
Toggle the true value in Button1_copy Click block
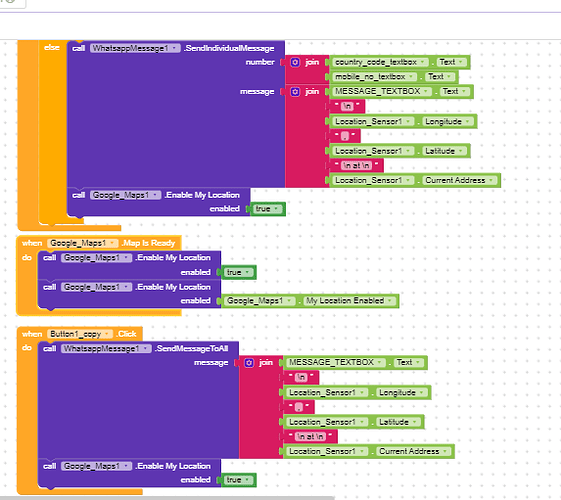(238, 480)
